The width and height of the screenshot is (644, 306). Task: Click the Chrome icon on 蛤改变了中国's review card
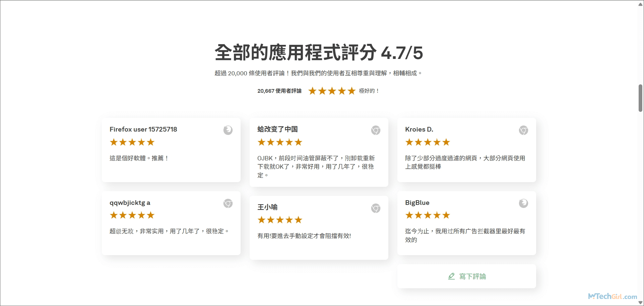click(x=376, y=131)
